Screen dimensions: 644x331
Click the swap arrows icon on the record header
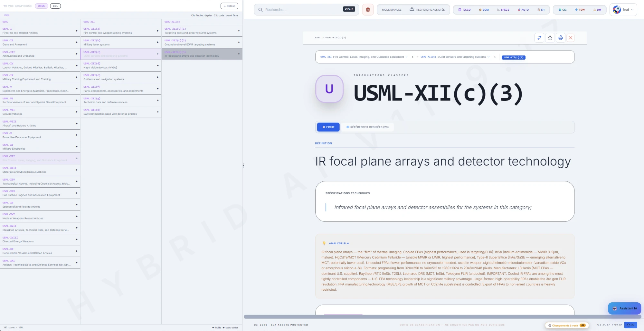tap(539, 38)
